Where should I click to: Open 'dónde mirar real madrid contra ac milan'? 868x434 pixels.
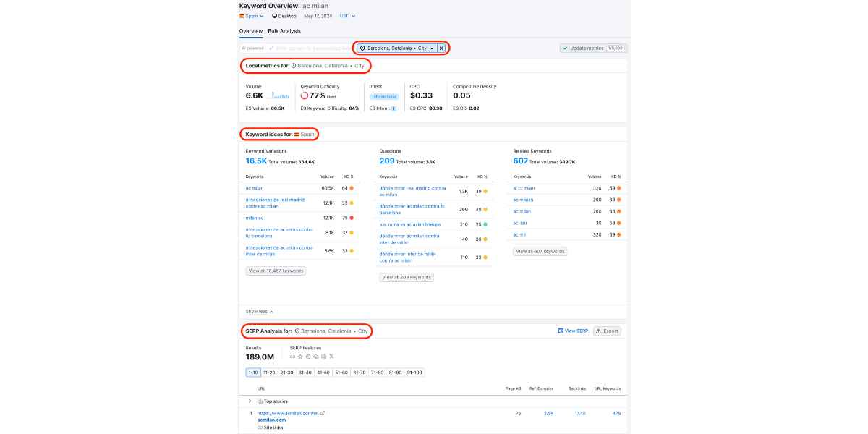click(x=412, y=191)
